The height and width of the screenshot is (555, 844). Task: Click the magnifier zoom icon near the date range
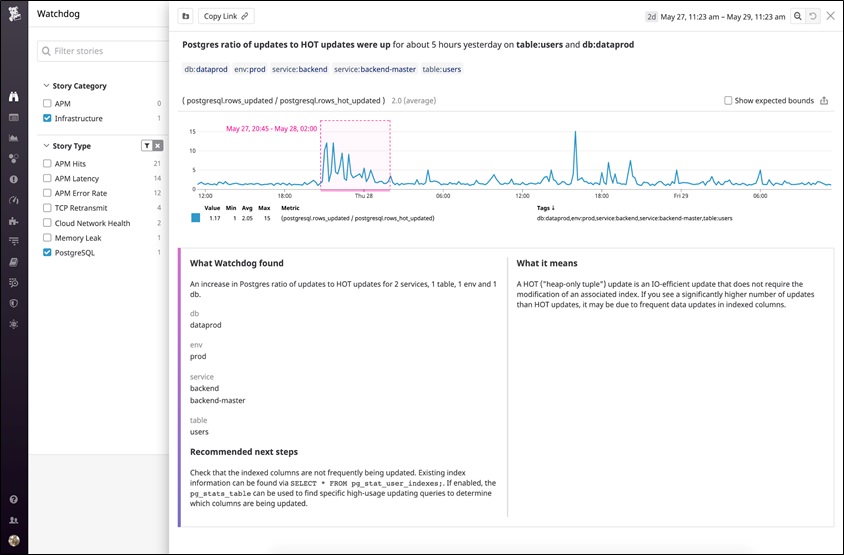coord(798,16)
